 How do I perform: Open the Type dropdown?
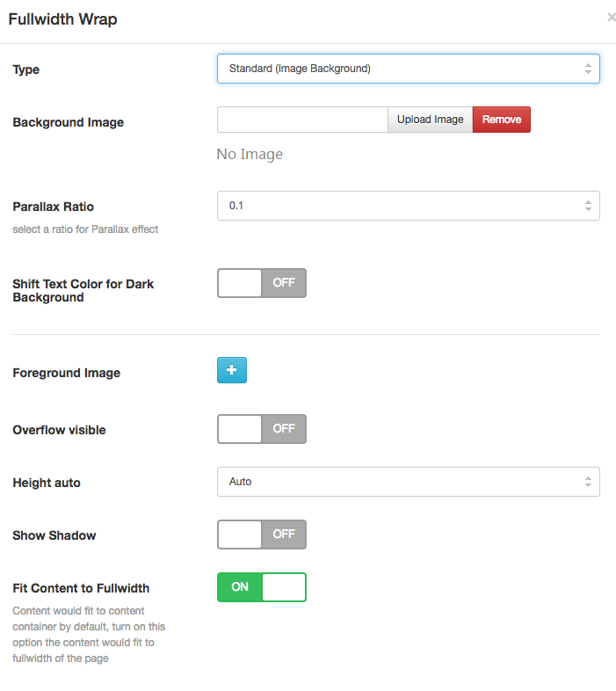click(408, 69)
